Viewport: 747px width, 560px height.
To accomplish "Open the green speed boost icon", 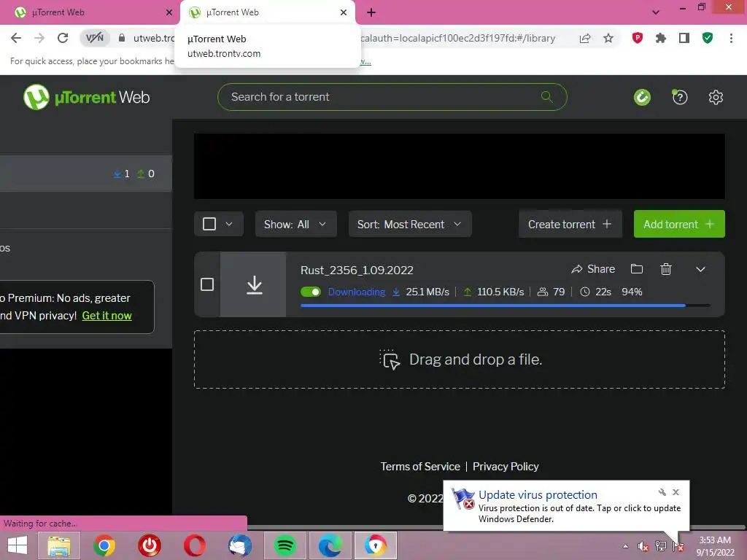I will (x=642, y=97).
